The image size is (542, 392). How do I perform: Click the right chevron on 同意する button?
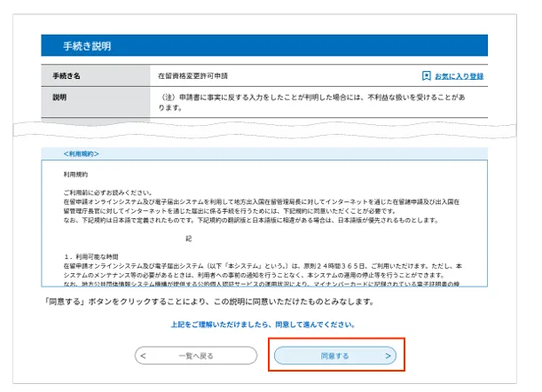(388, 356)
